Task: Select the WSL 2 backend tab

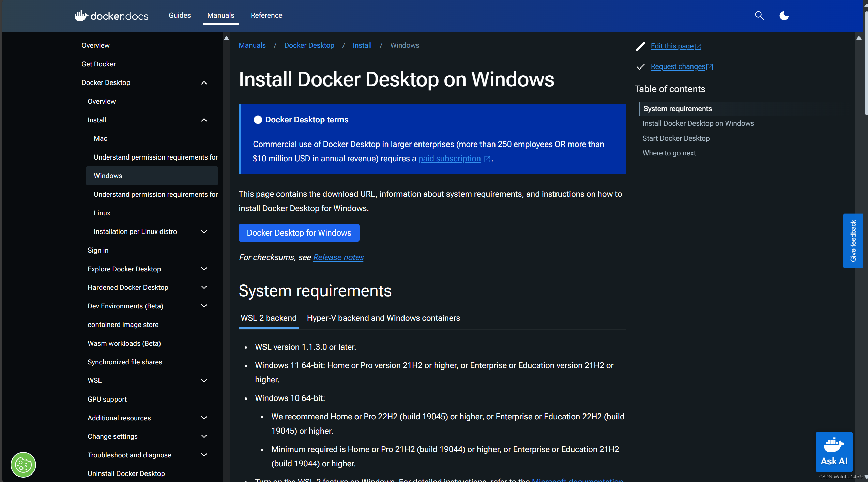Action: (269, 318)
